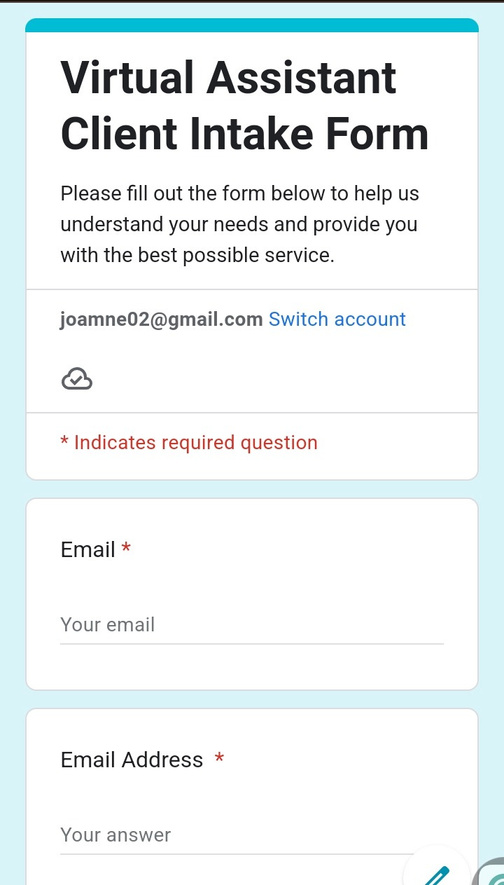Select the joamne02@gmail.com account text
Screen dimensions: 504x885
(161, 319)
